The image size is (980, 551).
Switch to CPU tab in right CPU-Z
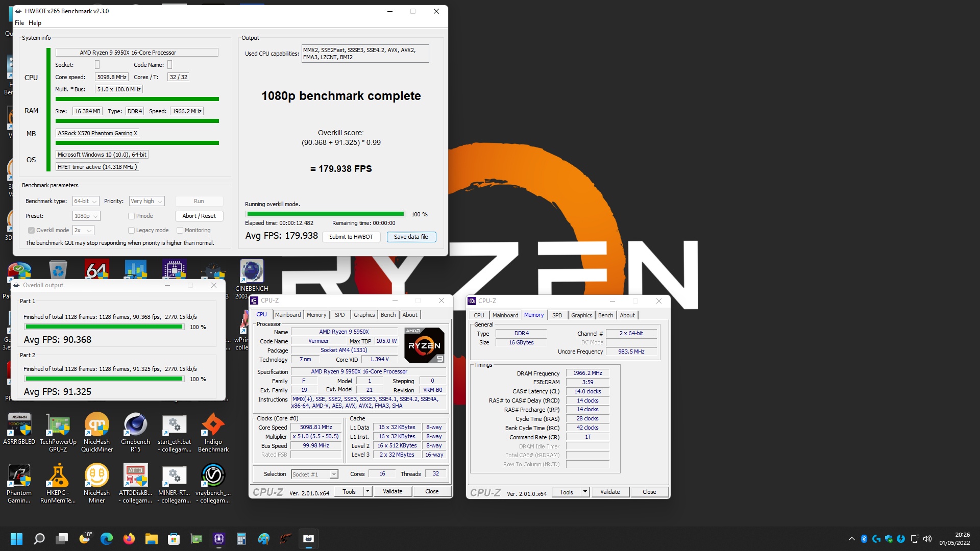479,315
